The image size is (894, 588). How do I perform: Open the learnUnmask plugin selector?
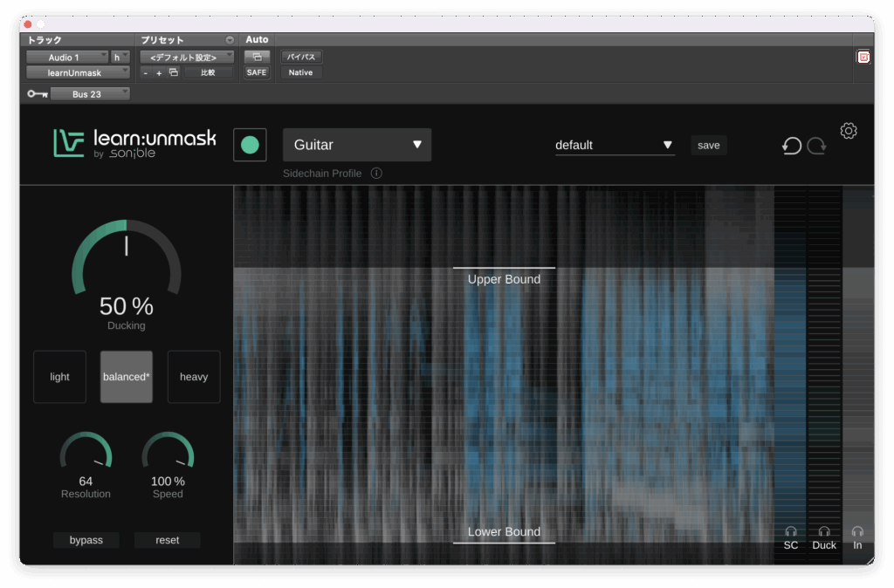pos(78,73)
